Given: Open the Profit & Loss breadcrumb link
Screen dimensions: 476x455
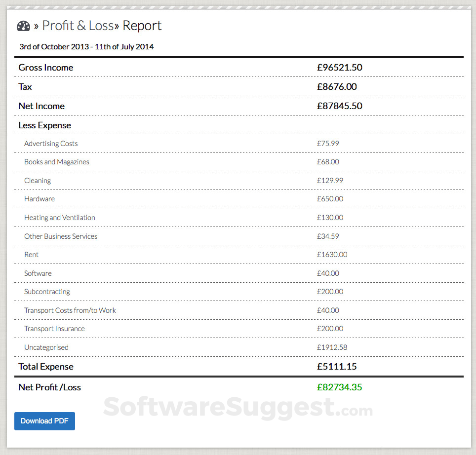Looking at the screenshot, I should 78,26.
